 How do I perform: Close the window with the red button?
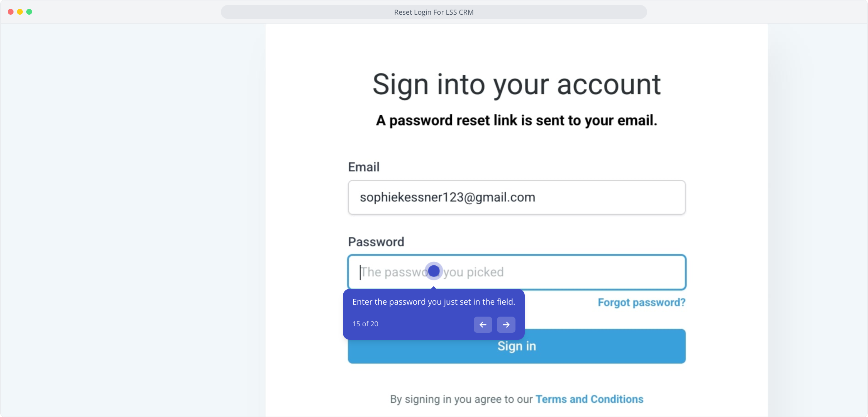(11, 12)
